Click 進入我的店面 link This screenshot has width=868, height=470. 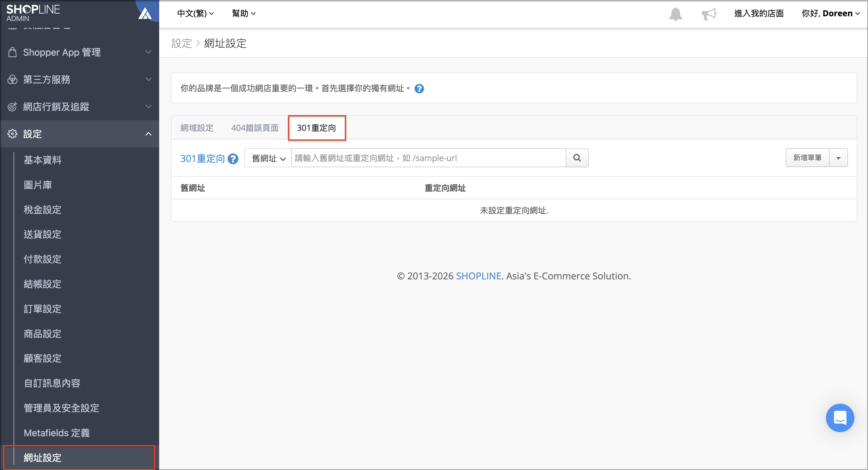pos(759,14)
